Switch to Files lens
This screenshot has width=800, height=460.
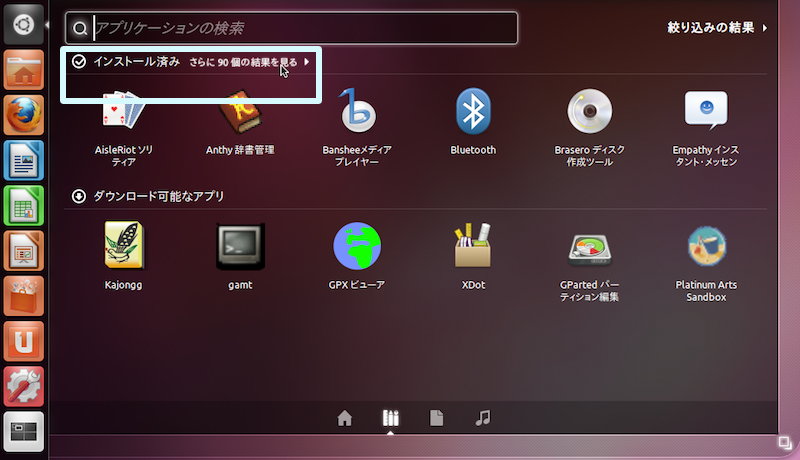tap(437, 418)
